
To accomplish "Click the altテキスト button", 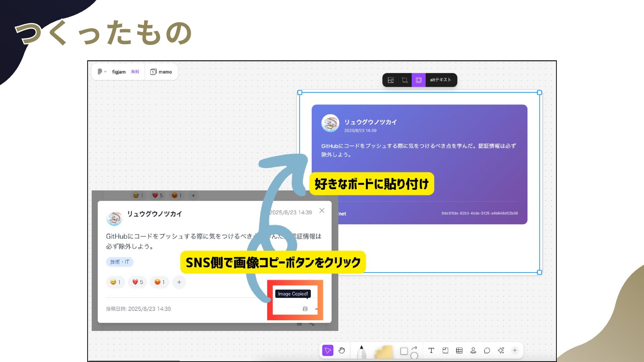I will (440, 80).
